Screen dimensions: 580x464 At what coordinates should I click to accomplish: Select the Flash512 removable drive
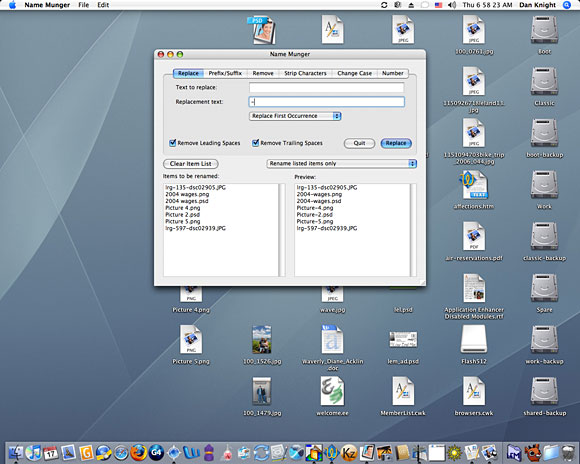(x=473, y=339)
